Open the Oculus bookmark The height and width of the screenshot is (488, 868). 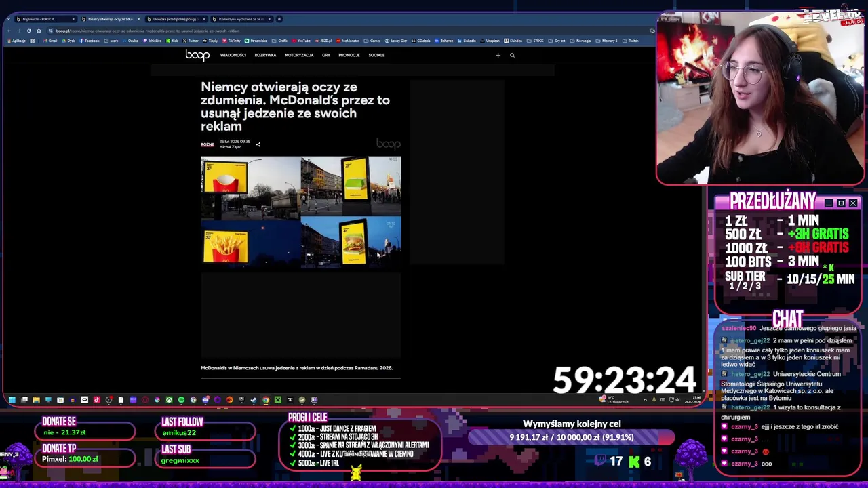130,41
